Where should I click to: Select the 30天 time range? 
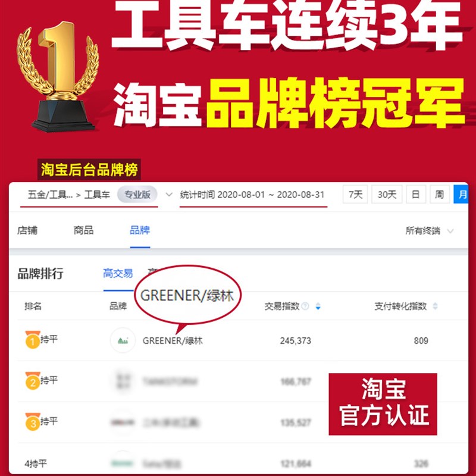[x=387, y=195]
